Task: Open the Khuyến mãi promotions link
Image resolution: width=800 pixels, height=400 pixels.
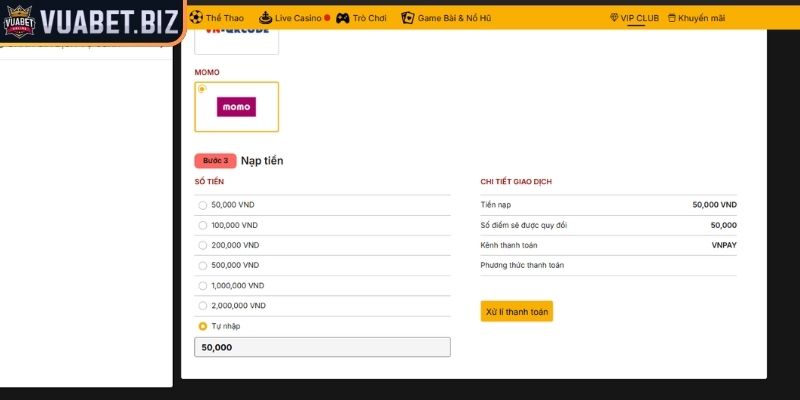Action: tap(701, 18)
